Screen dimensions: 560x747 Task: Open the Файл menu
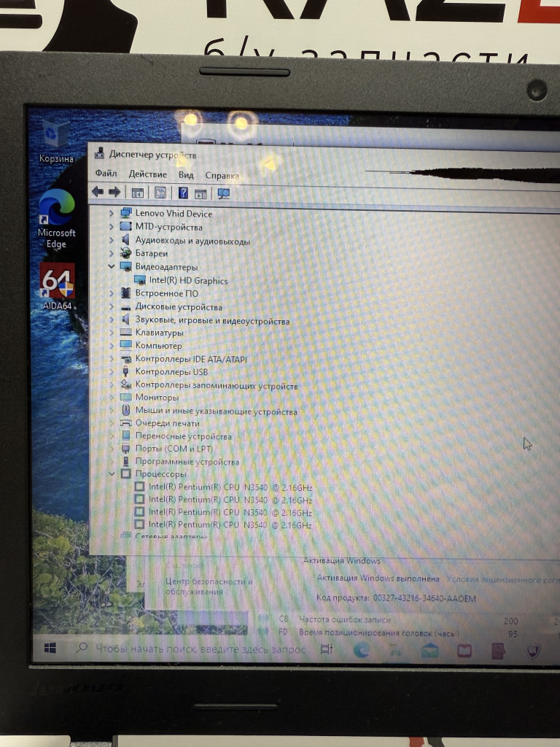pyautogui.click(x=106, y=173)
